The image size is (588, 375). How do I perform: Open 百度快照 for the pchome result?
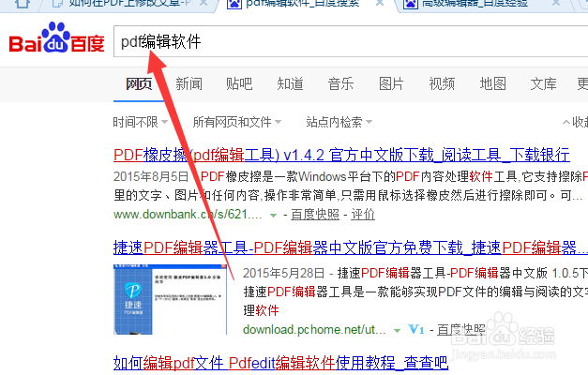(461, 330)
